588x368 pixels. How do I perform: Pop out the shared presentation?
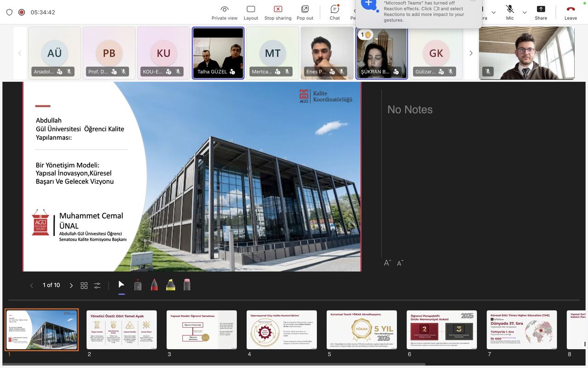305,12
